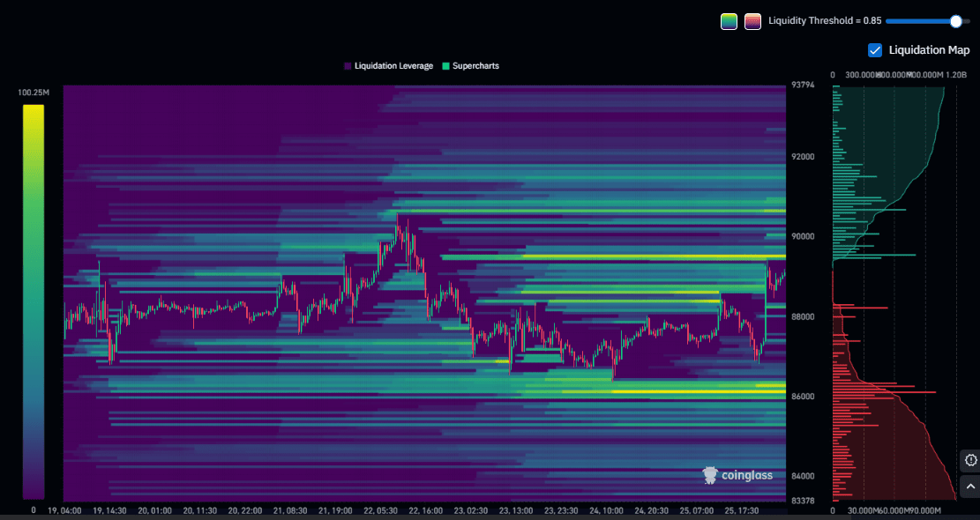Click the Liquidity Threshold slider handle
The height and width of the screenshot is (520, 980).
coord(955,21)
